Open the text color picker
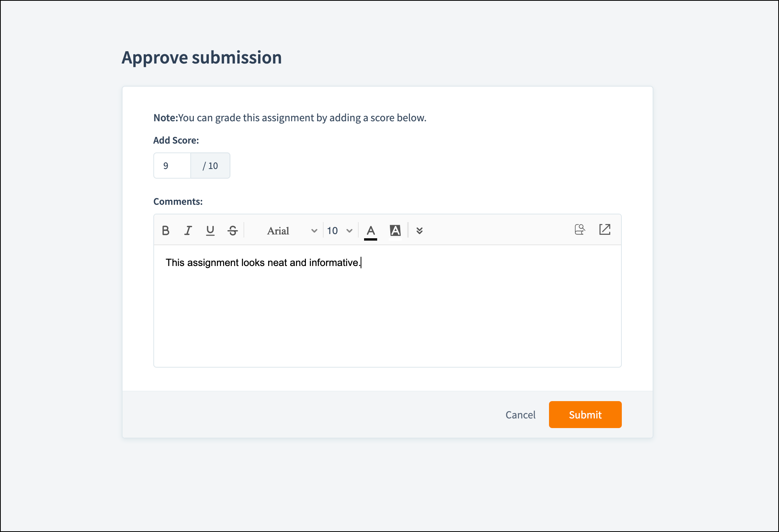 (x=371, y=231)
